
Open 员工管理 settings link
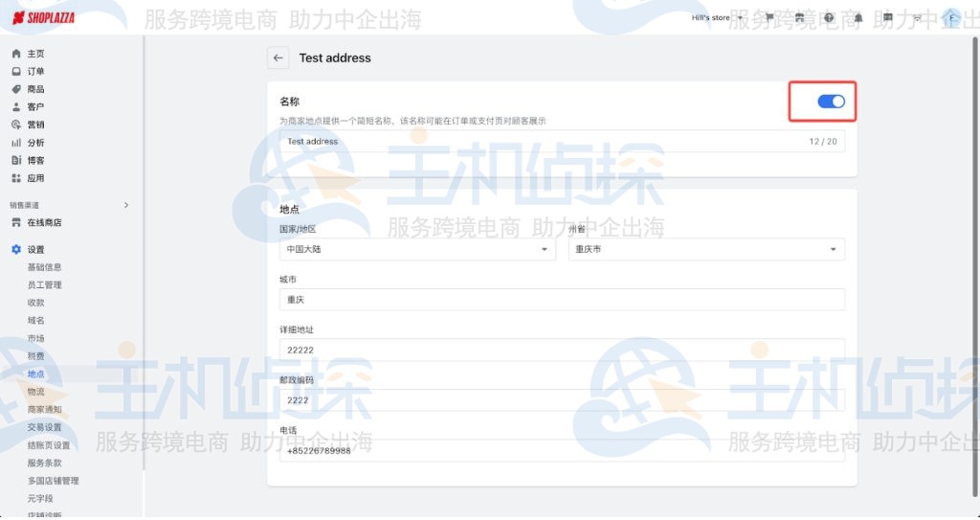pos(44,285)
